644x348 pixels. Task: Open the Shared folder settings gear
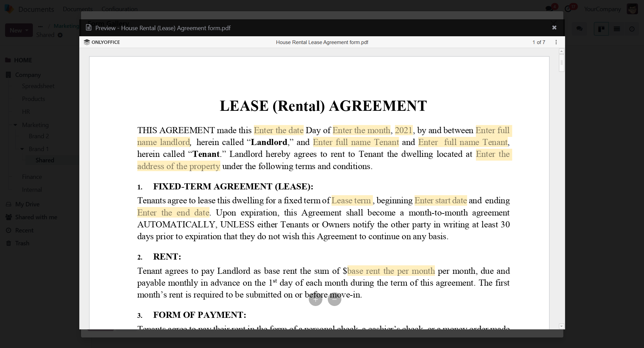click(60, 35)
